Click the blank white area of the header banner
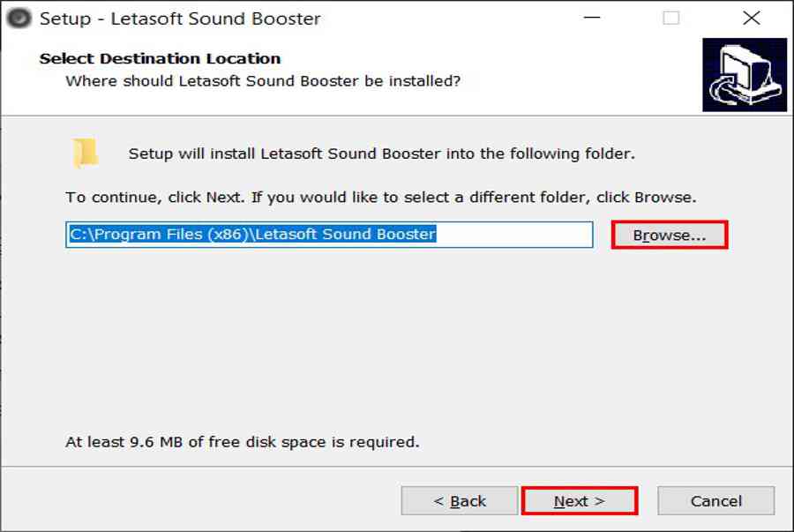Image resolution: width=794 pixels, height=532 pixels. 573,75
